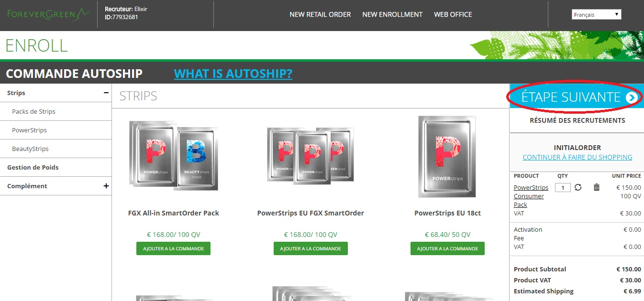Click the RÉSUMÉ DES RECRUTEMENTS heading
Viewport: 644px width, 301px height.
(577, 120)
